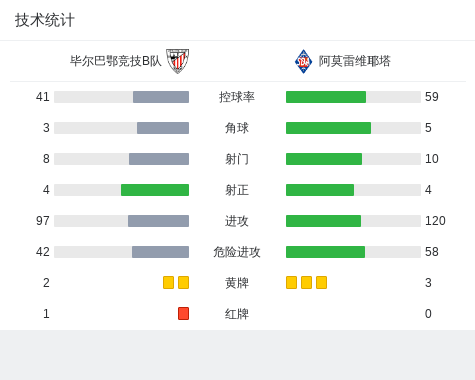Click the first yellow card of home team
The width and height of the screenshot is (475, 380).
click(x=168, y=283)
